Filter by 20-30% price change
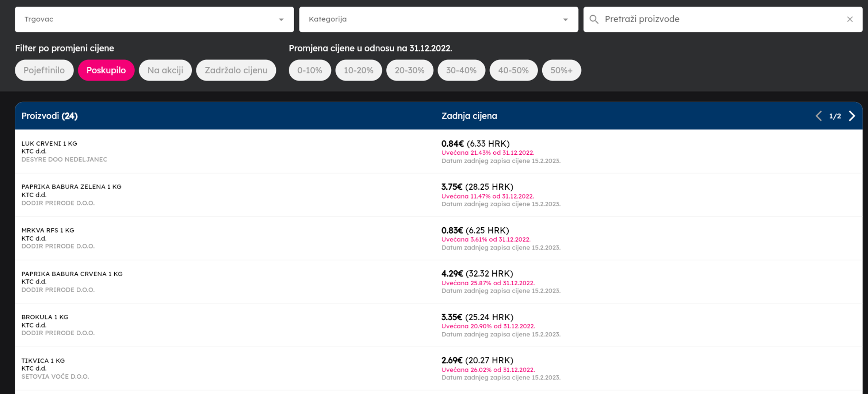This screenshot has height=394, width=868. (x=409, y=70)
